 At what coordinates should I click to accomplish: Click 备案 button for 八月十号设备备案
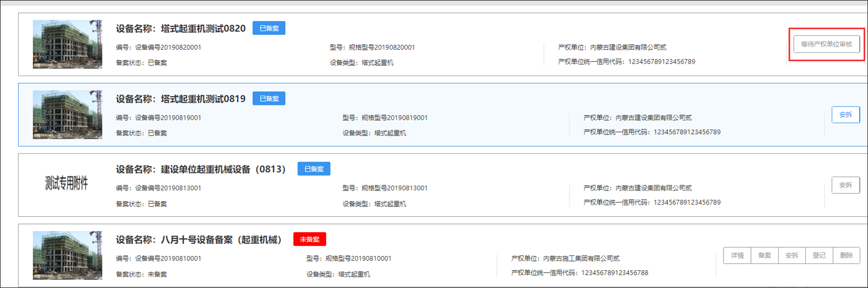tap(764, 255)
